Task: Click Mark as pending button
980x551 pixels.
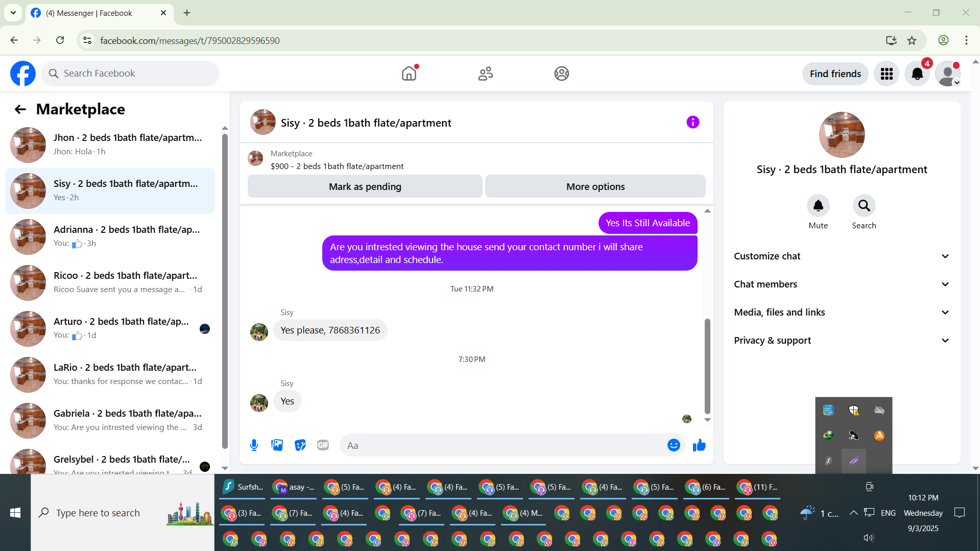Action: (365, 186)
